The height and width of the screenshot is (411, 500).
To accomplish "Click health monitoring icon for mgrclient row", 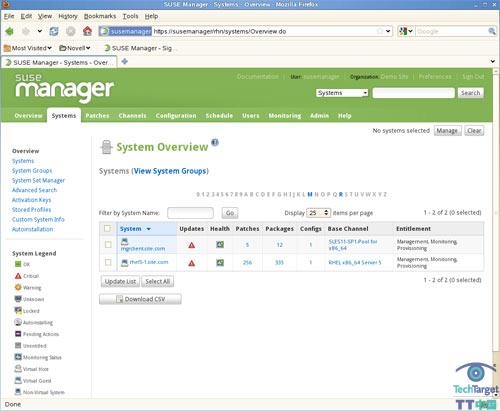I will [220, 245].
